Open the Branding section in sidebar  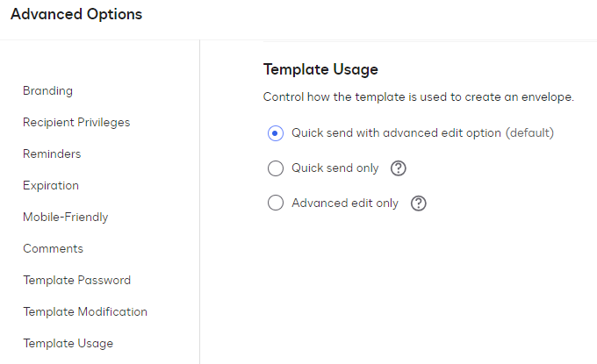pos(47,90)
